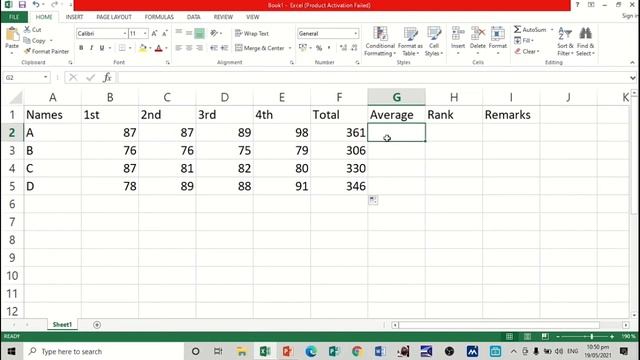Open the Name Box dropdown arrow
The image size is (640, 360).
[x=45, y=77]
